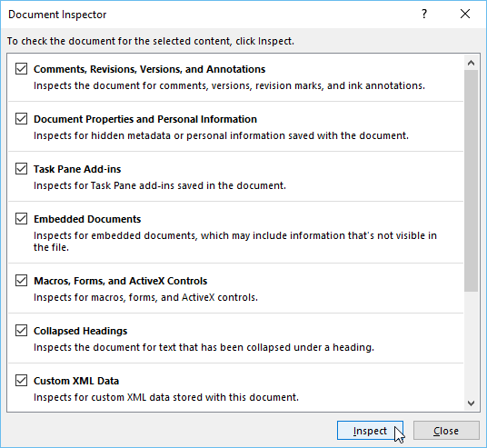Click the scrollbar track below the thumb
This screenshot has height=448, width=487.
click(471, 343)
